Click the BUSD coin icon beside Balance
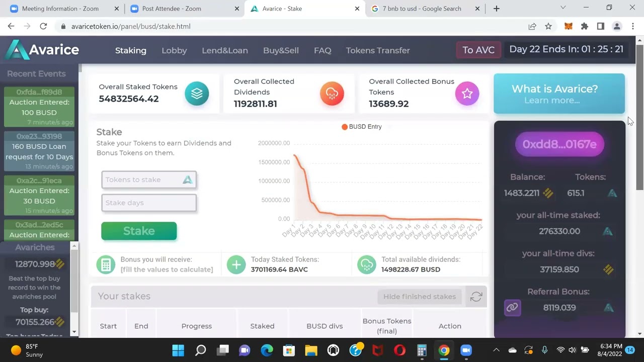This screenshot has height=362, width=644. [548, 193]
